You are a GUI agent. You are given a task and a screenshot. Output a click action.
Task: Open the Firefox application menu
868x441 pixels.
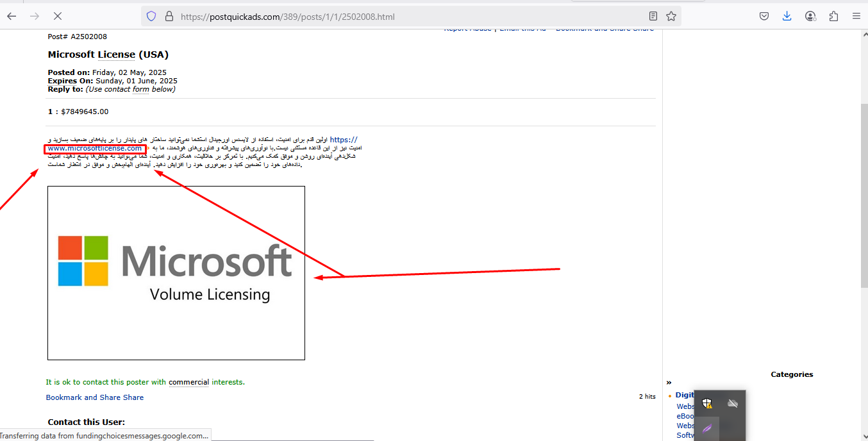(x=856, y=16)
